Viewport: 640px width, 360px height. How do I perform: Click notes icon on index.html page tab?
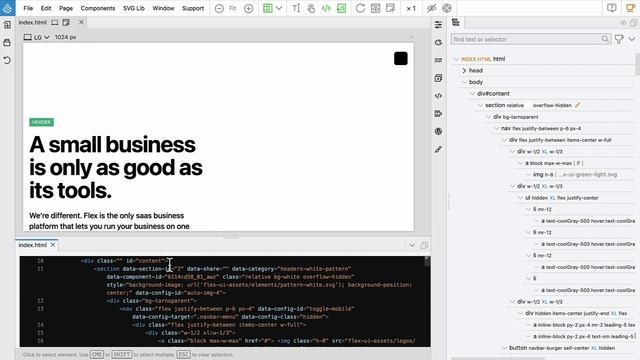tap(66, 22)
